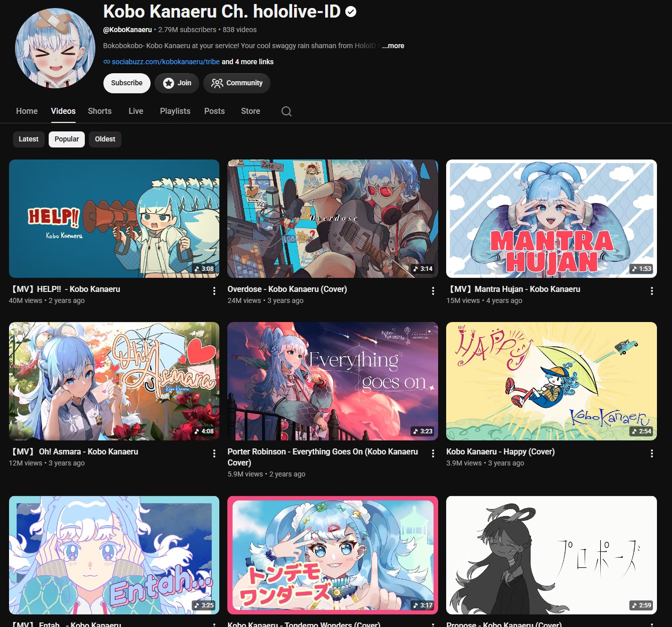Play the Mantra Hujan thumbnail
672x627 pixels.
(x=552, y=219)
